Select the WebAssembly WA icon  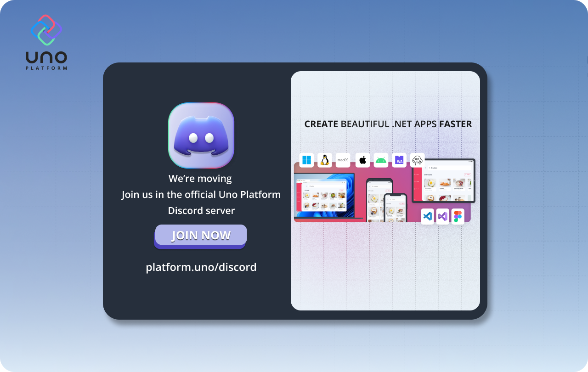(399, 160)
